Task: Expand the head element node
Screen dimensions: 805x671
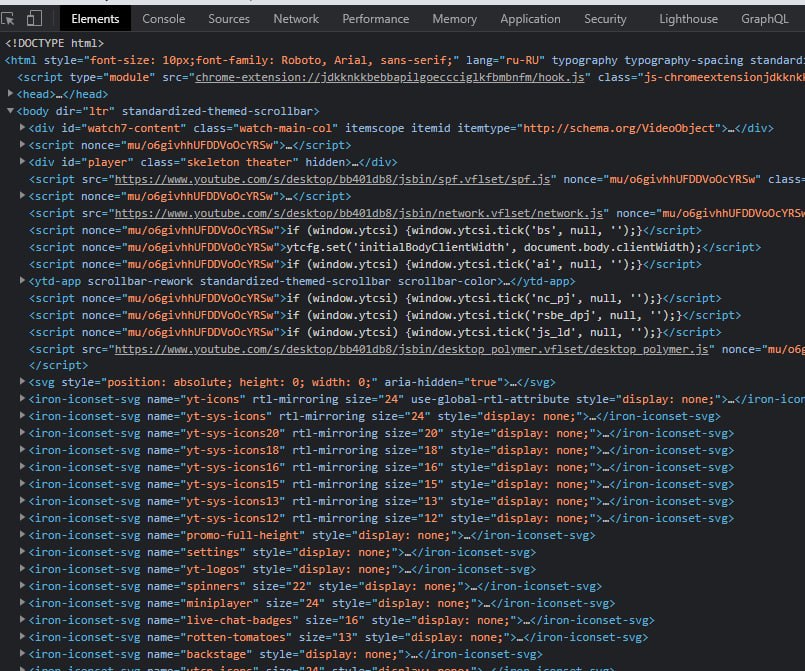Action: (10, 93)
